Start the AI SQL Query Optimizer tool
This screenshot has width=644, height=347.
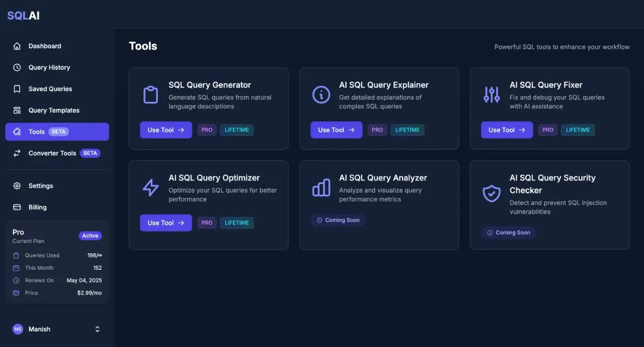pyautogui.click(x=166, y=223)
